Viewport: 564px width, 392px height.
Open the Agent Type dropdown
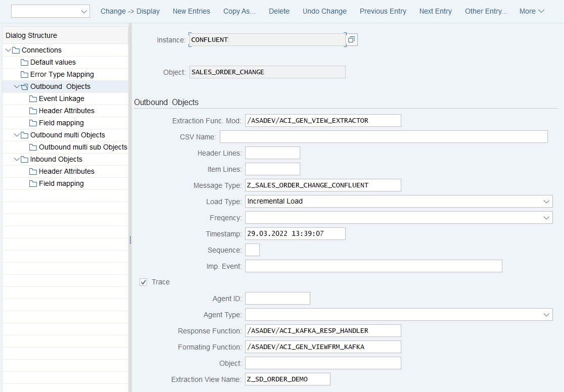546,315
